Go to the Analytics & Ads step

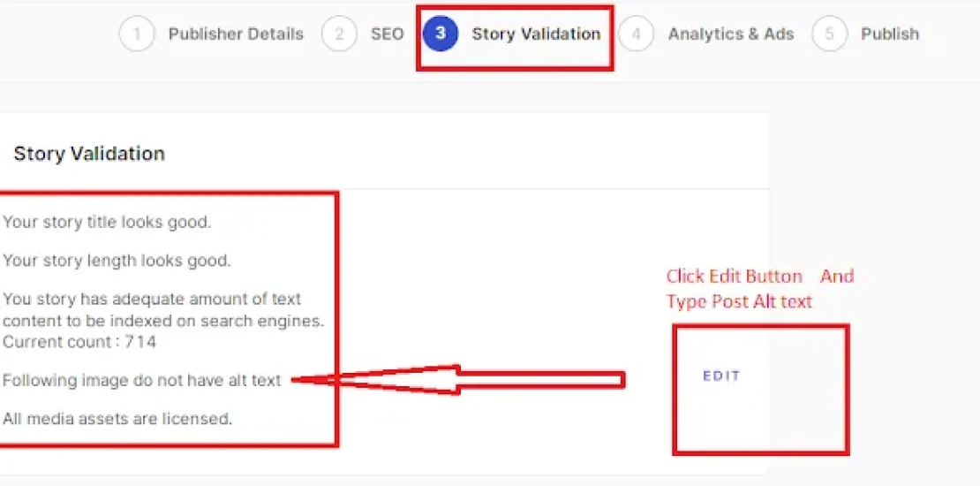point(730,34)
